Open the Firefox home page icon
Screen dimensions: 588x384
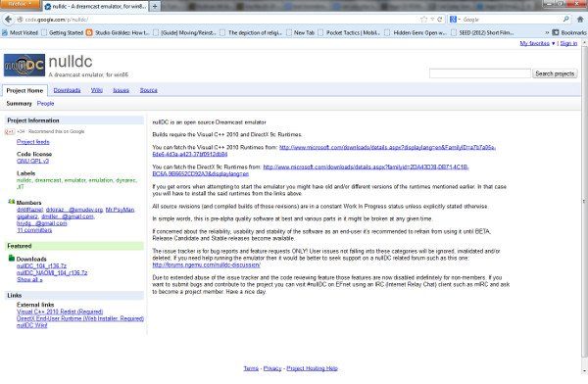[x=580, y=20]
